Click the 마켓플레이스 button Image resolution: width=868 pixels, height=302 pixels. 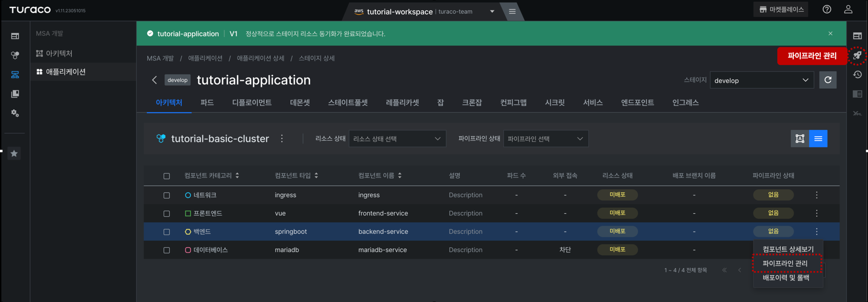[x=781, y=9]
